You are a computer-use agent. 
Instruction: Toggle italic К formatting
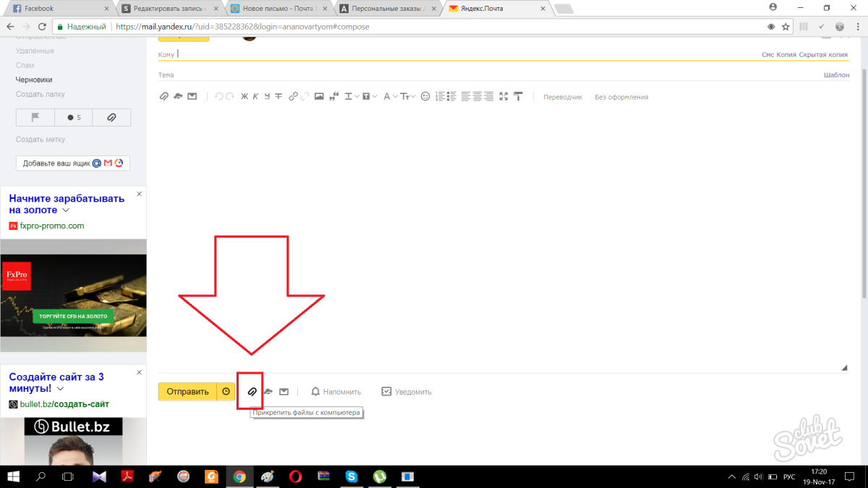[x=255, y=96]
